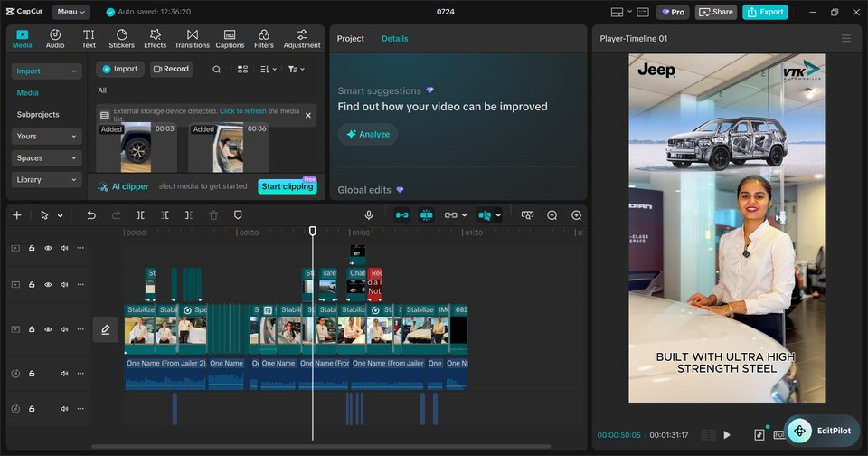Collapse the Import section
868x456 pixels.
pos(46,71)
